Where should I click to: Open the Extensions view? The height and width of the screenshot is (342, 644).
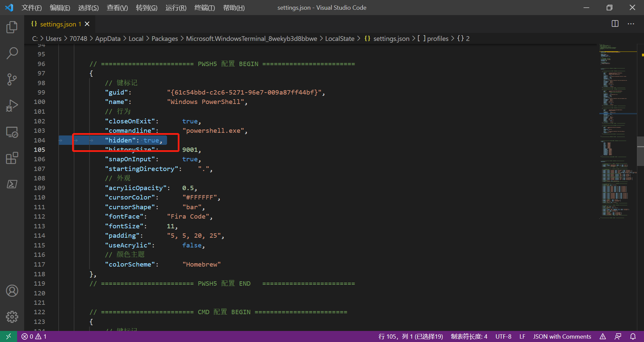coord(12,158)
